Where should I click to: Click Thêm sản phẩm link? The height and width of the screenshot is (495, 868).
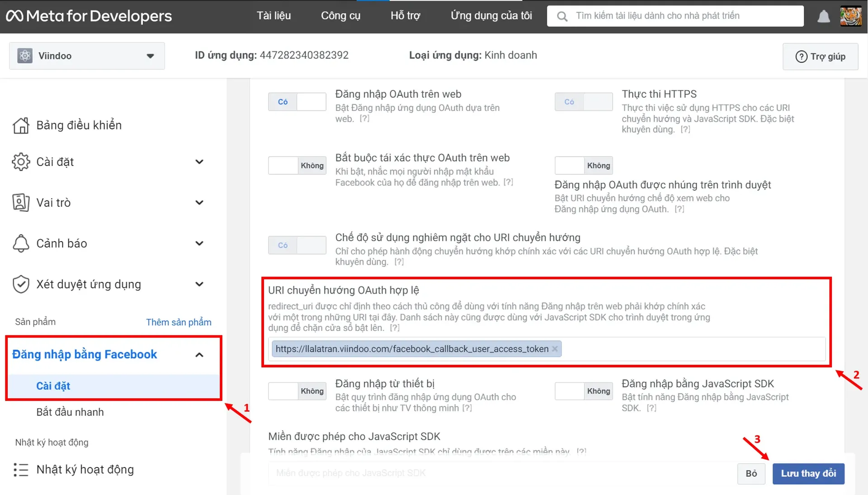(179, 322)
